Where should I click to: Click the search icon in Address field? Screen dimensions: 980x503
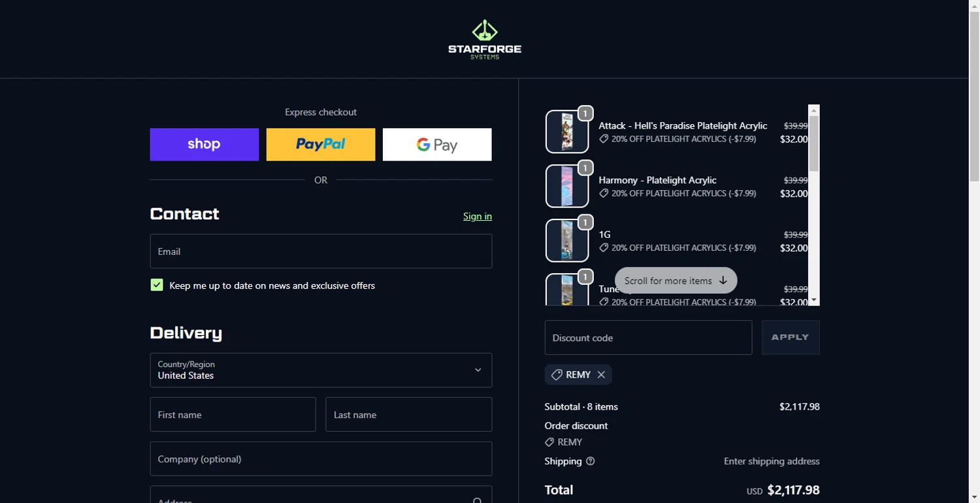pos(478,500)
